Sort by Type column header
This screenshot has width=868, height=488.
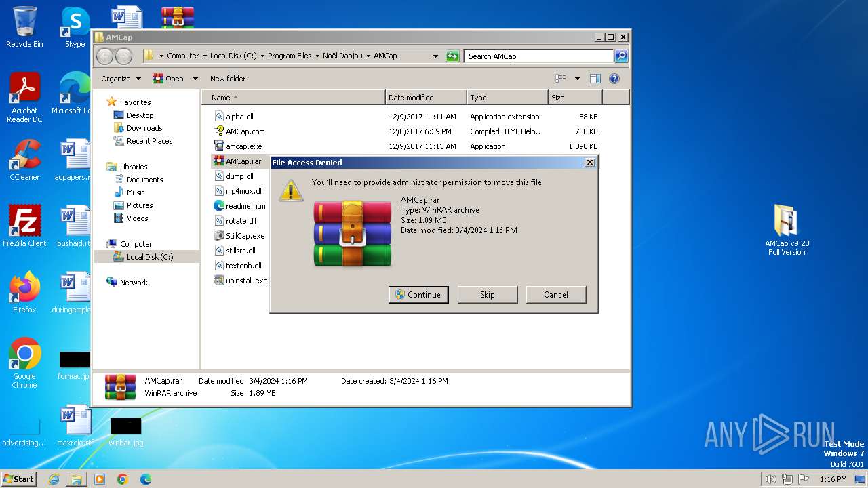coord(507,98)
